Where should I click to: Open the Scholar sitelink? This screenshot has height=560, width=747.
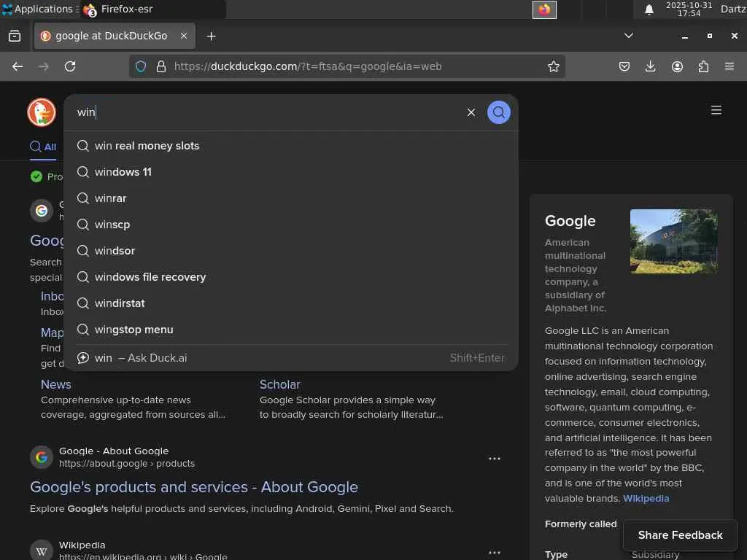coord(279,384)
